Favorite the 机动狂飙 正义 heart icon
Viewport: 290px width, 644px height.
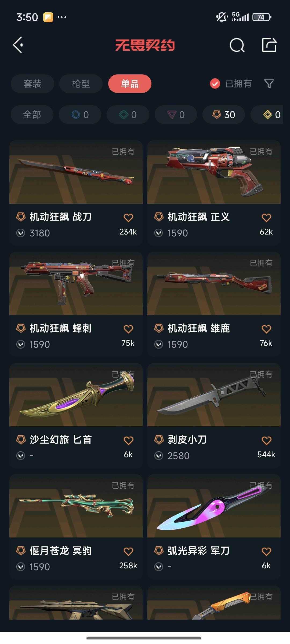pos(266,218)
